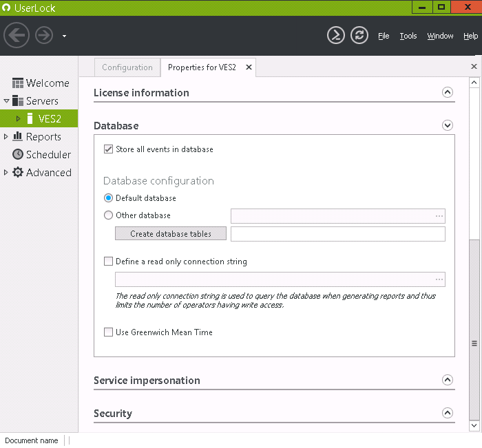Open the PowerShell console icon

click(336, 35)
